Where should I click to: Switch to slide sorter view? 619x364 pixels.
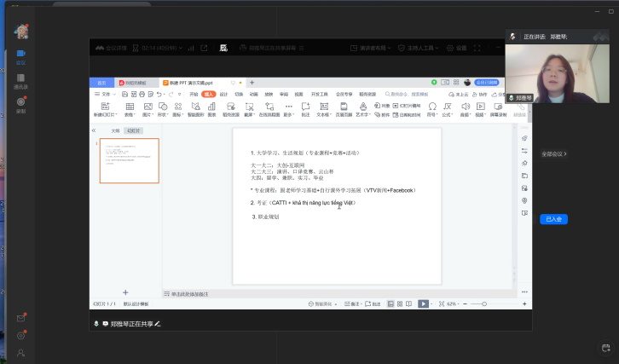[399, 303]
